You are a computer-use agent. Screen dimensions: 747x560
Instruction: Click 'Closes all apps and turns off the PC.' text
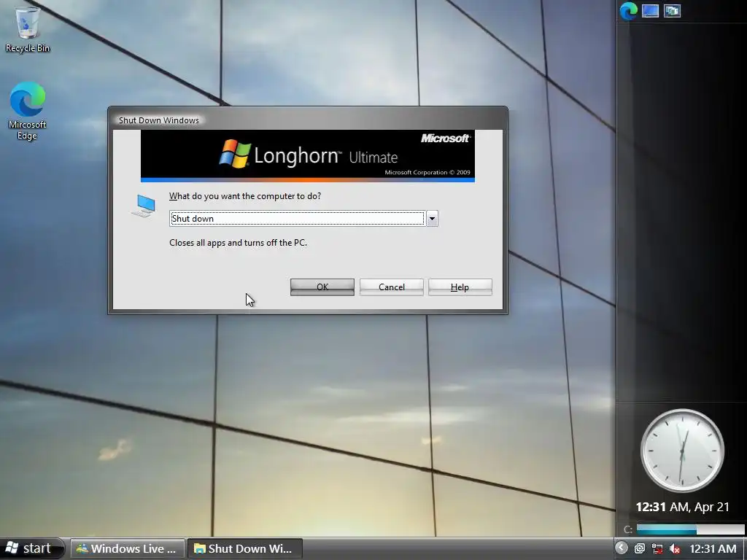pyautogui.click(x=239, y=243)
